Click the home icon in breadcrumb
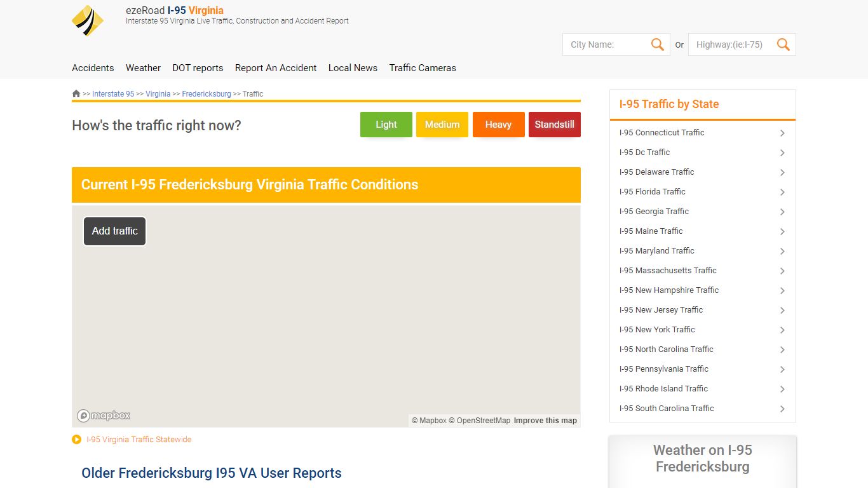 tap(76, 93)
